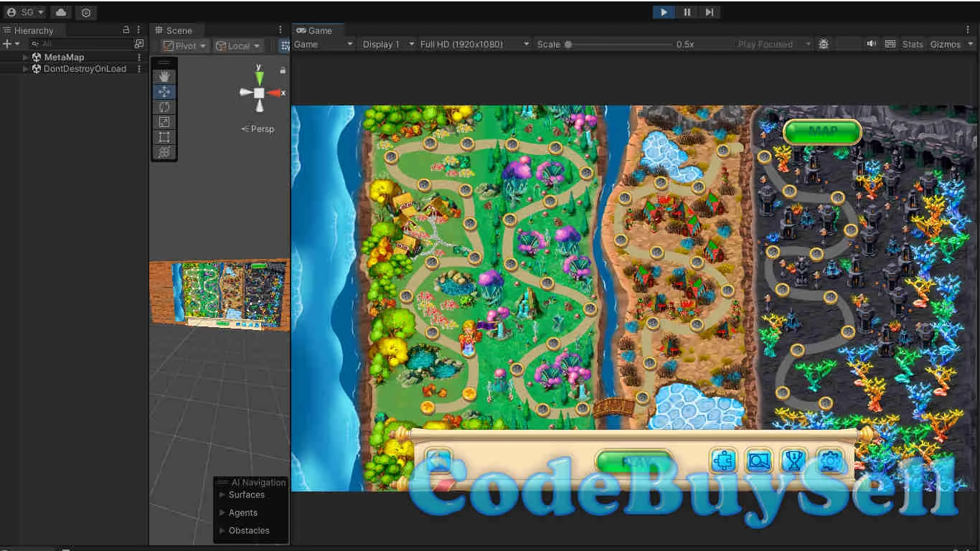This screenshot has height=551, width=980.
Task: Toggle the Gizmos button
Action: pyautogui.click(x=945, y=44)
